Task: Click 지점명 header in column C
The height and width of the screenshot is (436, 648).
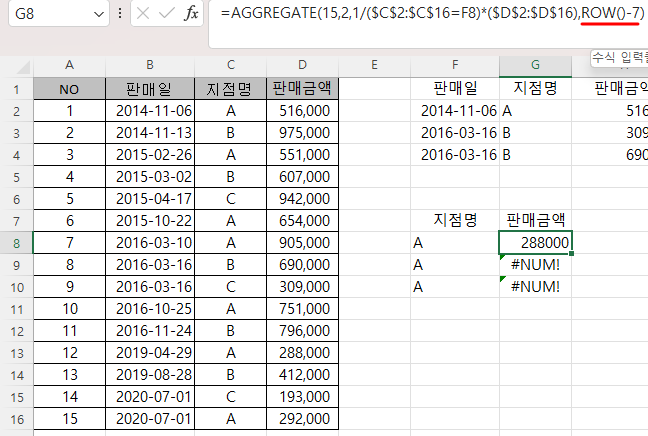Action: [231, 89]
